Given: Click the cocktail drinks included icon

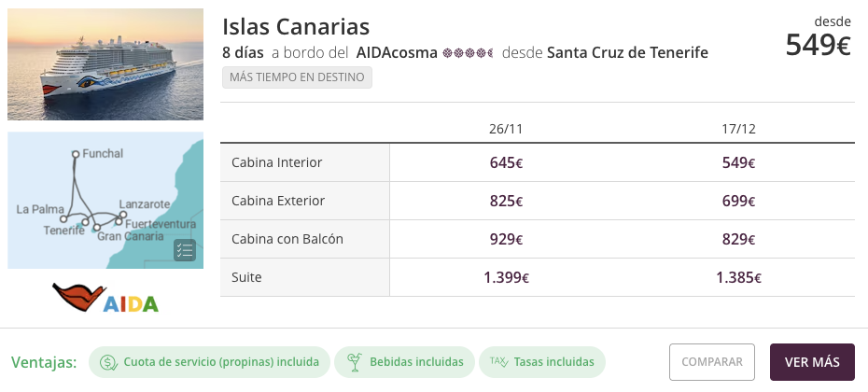Looking at the screenshot, I should tap(355, 361).
